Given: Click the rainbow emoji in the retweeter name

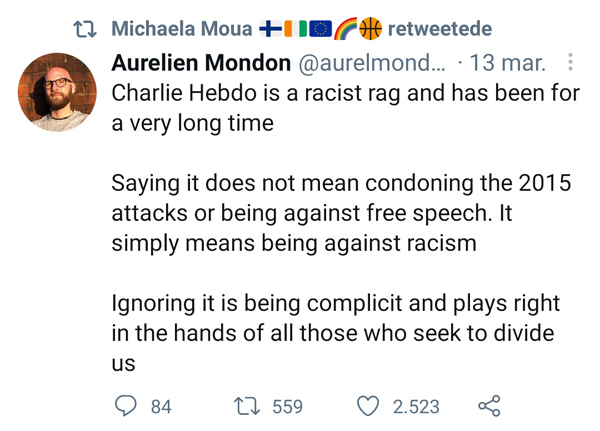Looking at the screenshot, I should (x=346, y=26).
